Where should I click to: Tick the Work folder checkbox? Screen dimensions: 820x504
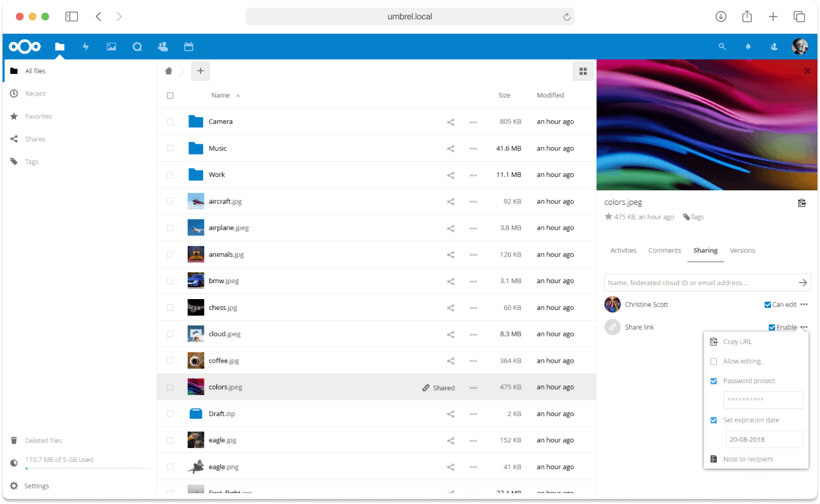170,175
